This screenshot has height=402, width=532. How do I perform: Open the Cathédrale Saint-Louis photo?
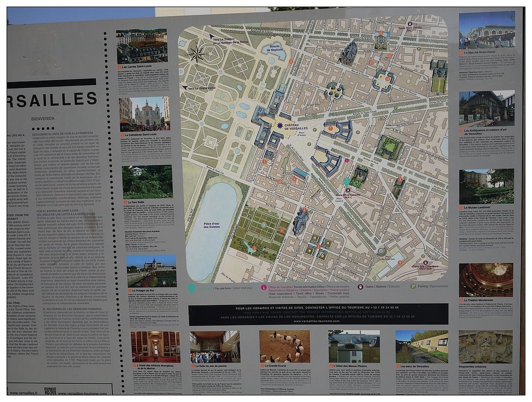point(144,114)
